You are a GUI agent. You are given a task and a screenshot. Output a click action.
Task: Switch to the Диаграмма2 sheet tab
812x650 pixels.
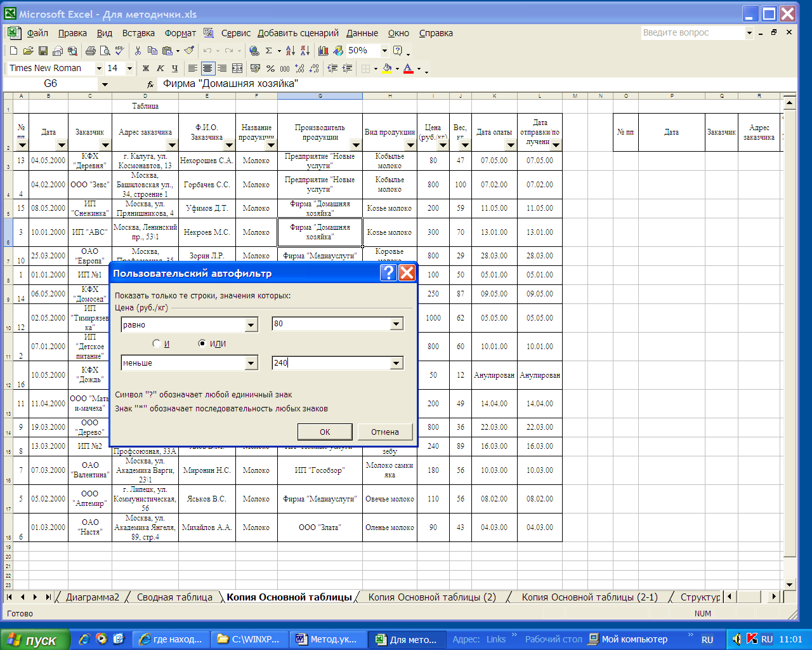click(x=93, y=597)
